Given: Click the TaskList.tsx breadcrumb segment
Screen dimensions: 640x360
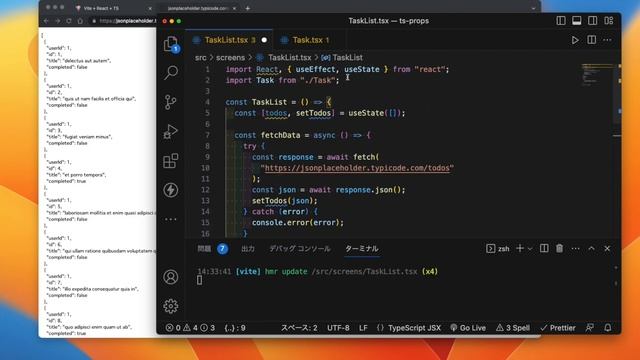Looking at the screenshot, I should pos(289,58).
